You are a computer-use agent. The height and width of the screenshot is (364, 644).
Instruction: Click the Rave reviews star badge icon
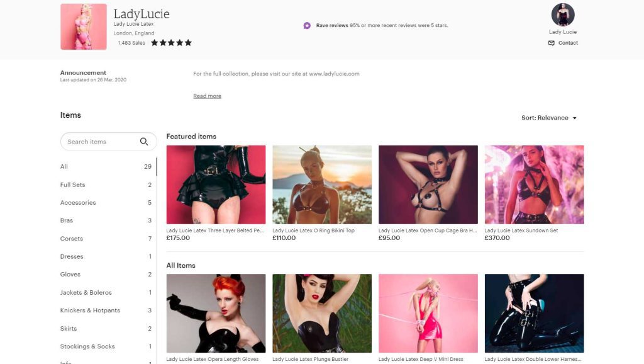307,25
